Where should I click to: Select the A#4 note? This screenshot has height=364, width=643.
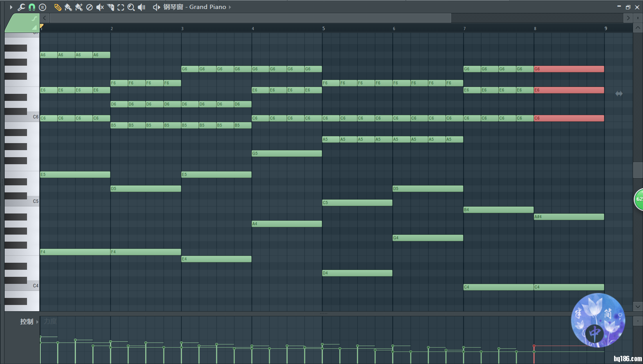click(569, 217)
